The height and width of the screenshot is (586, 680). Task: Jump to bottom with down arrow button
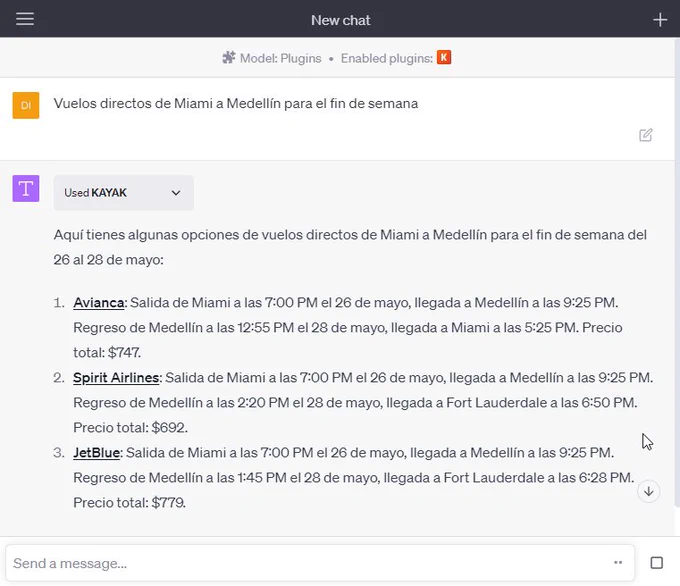pyautogui.click(x=648, y=491)
